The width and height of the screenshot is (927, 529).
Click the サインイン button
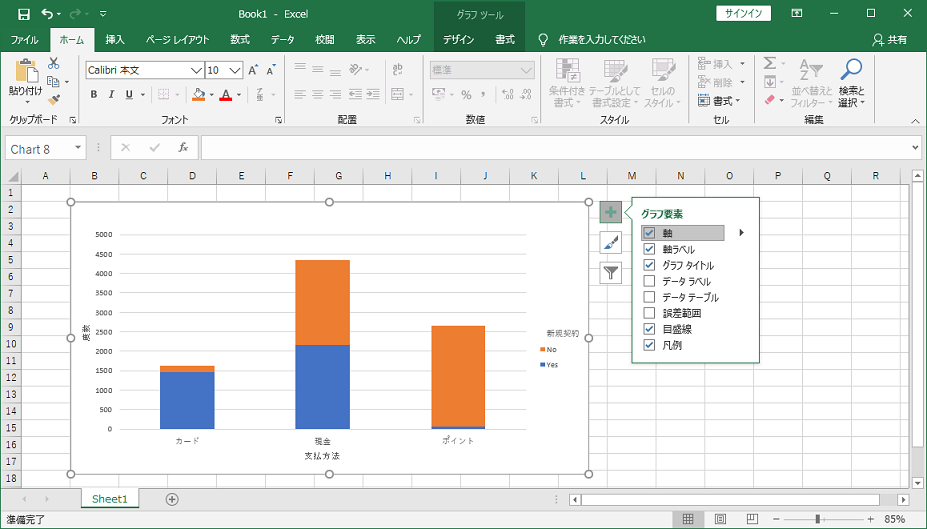[x=744, y=13]
